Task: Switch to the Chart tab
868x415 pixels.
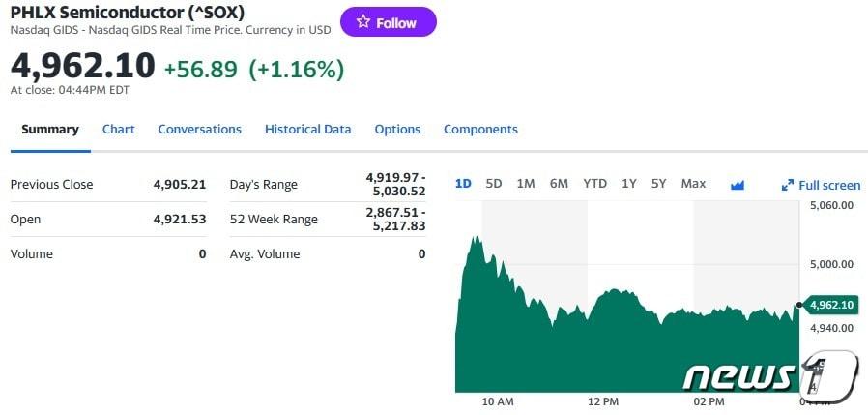Action: [119, 129]
